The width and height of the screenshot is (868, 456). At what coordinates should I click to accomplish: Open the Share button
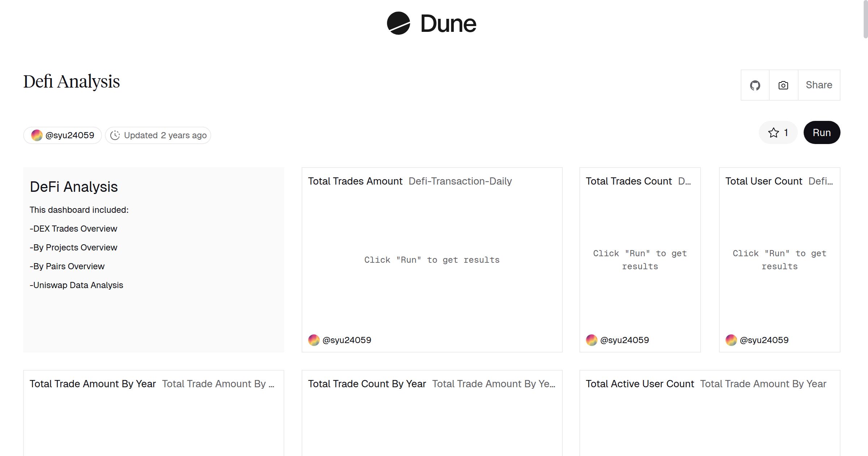coord(819,85)
